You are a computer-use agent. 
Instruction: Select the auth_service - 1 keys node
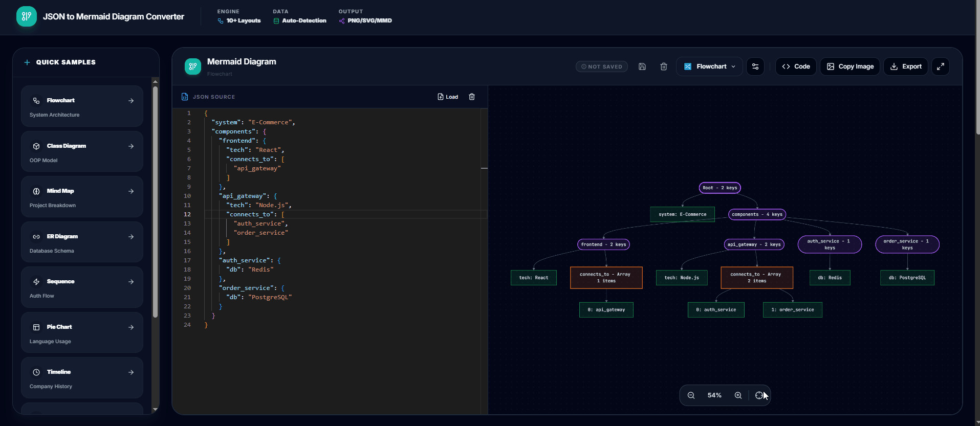pyautogui.click(x=830, y=244)
